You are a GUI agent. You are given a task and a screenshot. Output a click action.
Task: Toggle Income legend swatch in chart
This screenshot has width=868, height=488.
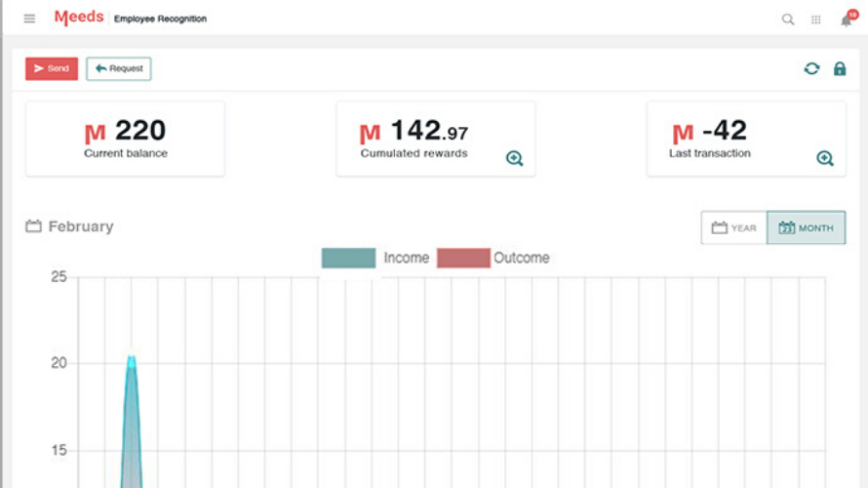click(x=348, y=258)
